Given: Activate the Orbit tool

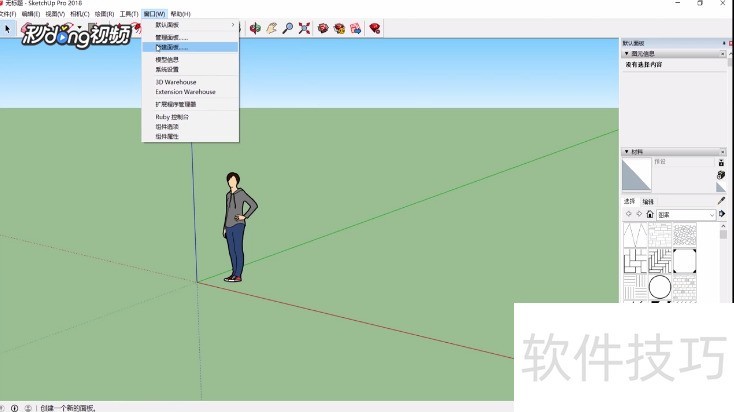Looking at the screenshot, I should (255, 29).
